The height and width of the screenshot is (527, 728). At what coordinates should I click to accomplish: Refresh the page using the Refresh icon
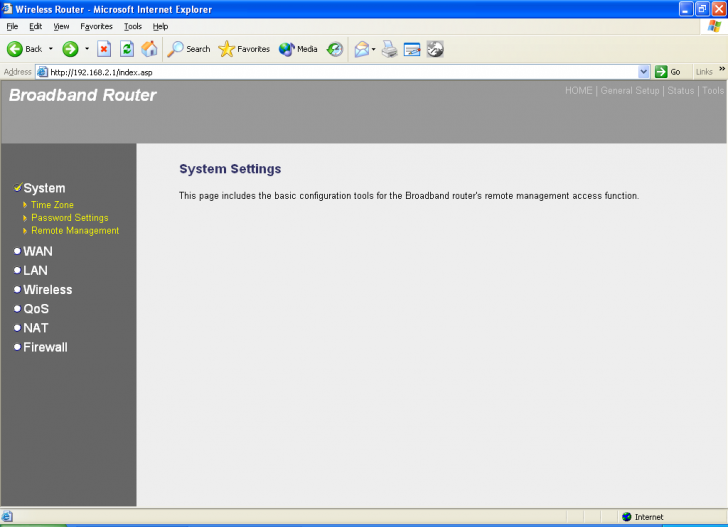point(127,49)
